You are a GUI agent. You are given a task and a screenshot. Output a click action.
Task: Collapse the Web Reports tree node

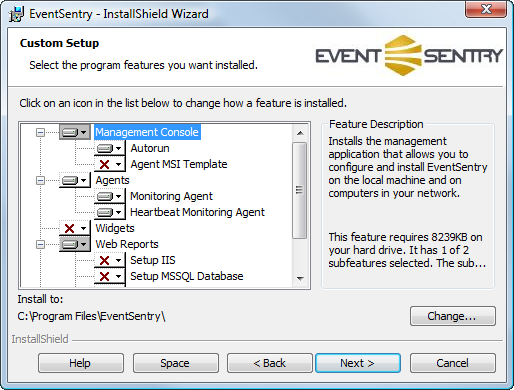pyautogui.click(x=40, y=245)
